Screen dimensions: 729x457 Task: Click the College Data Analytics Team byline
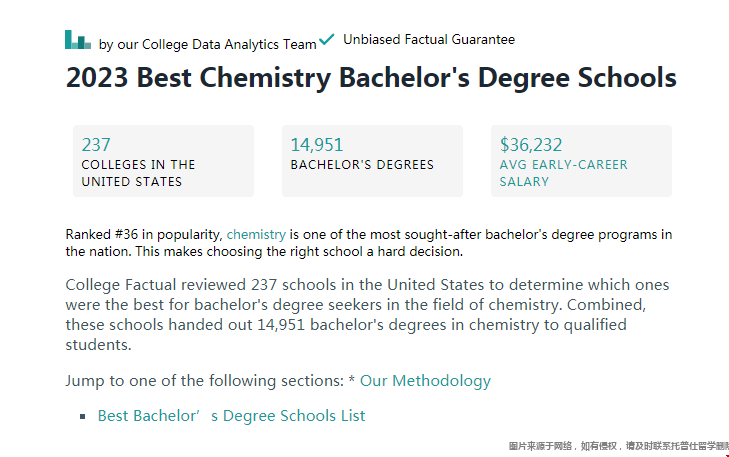tap(207, 45)
